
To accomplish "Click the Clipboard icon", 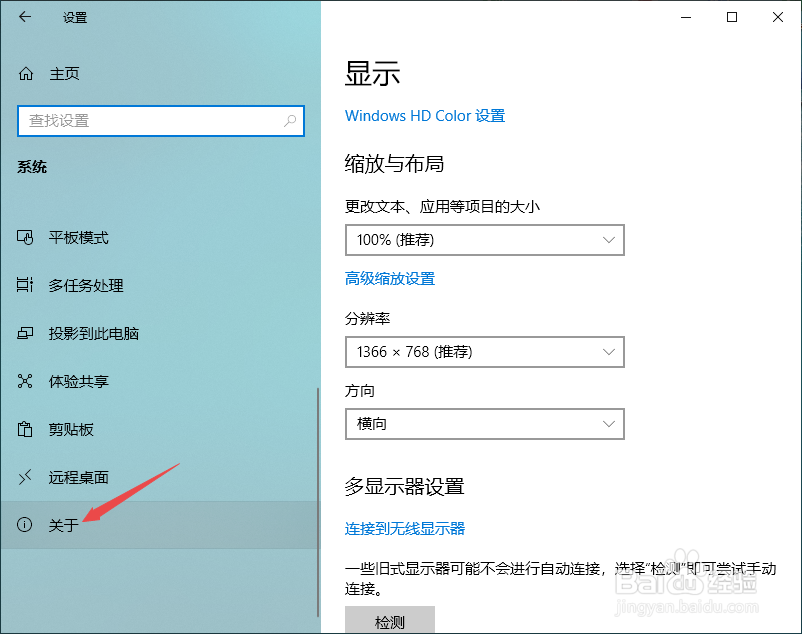I will (x=25, y=429).
